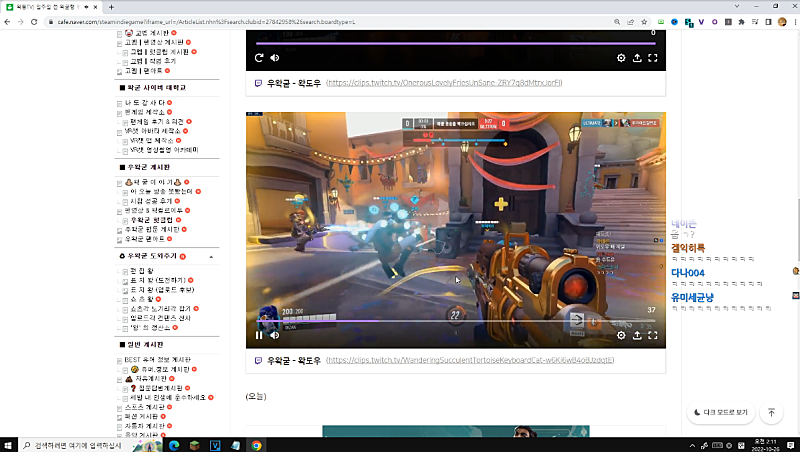Enter fullscreen on the Overwatch clip player
The image size is (800, 452).
(653, 335)
